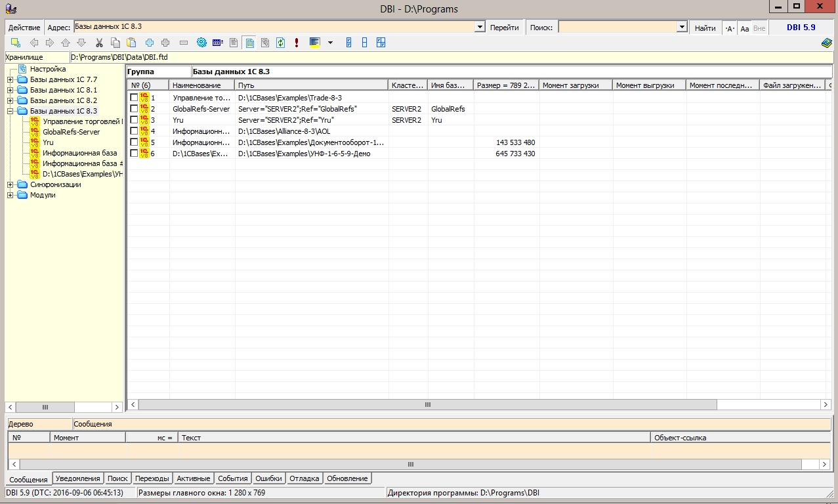Click the Путь column header

point(312,85)
